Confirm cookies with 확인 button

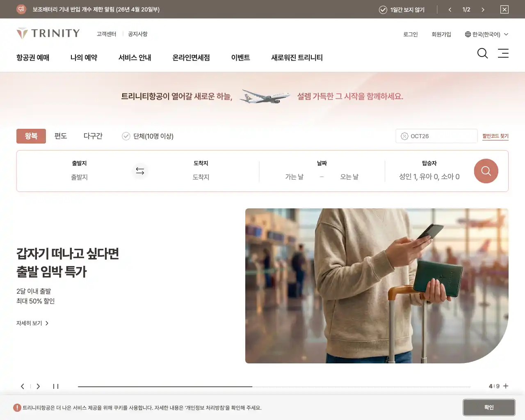pyautogui.click(x=489, y=408)
